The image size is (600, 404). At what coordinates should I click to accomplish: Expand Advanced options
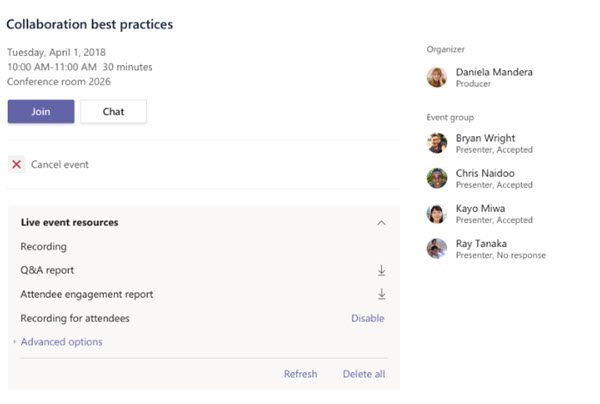tap(61, 342)
